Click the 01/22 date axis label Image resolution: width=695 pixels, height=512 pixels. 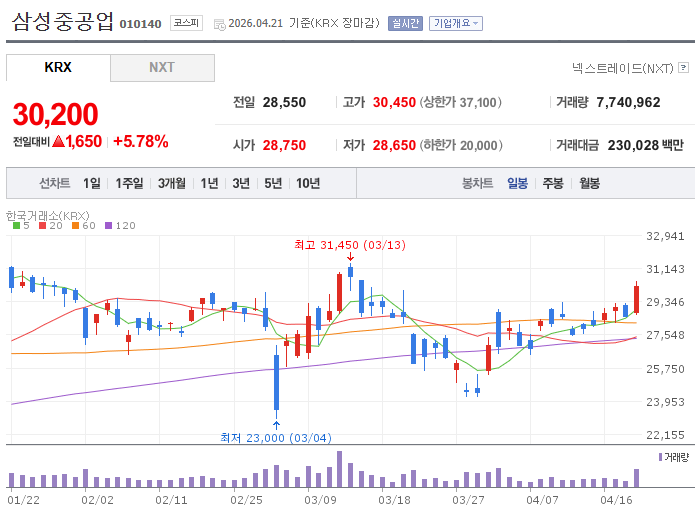click(x=23, y=500)
